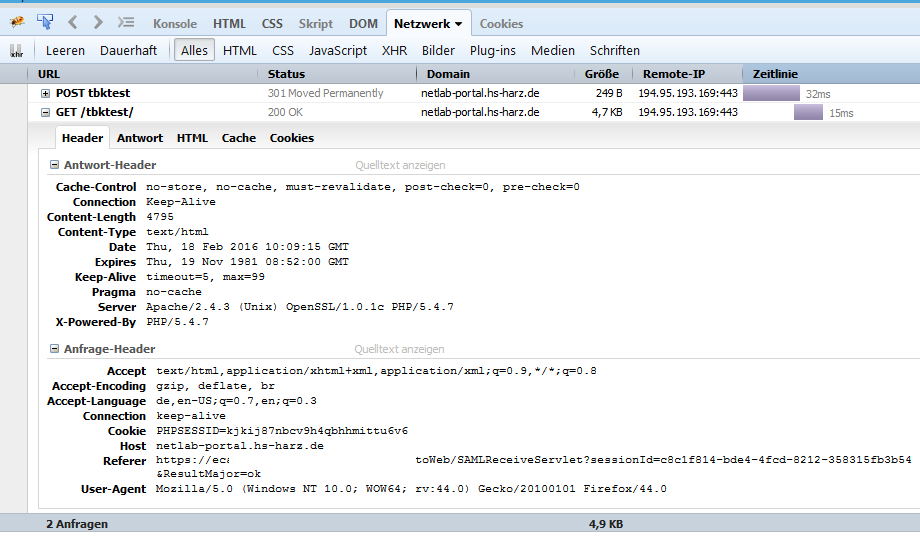Image resolution: width=920 pixels, height=536 pixels.
Task: Switch to the Konsole panel tab
Action: 176,23
